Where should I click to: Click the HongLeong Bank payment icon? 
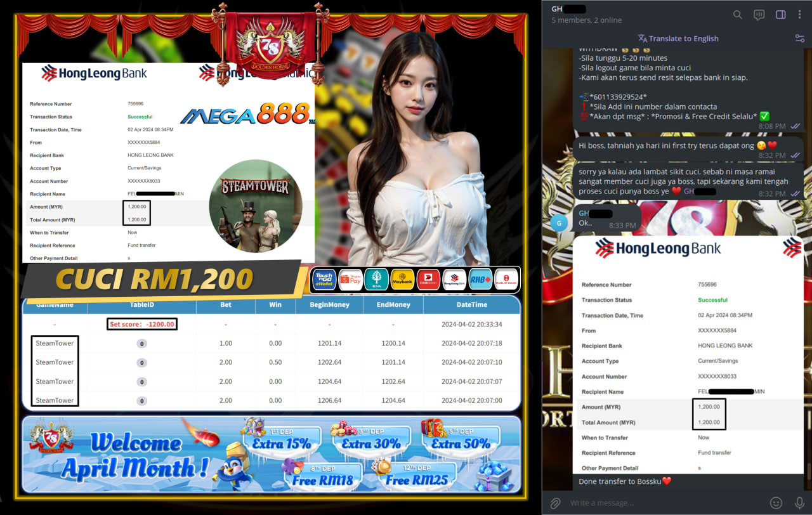tap(454, 280)
